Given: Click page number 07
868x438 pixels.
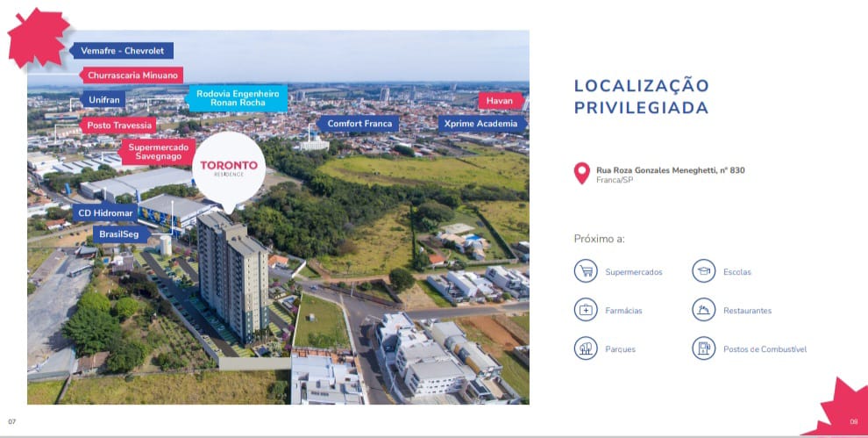Looking at the screenshot, I should [11, 421].
